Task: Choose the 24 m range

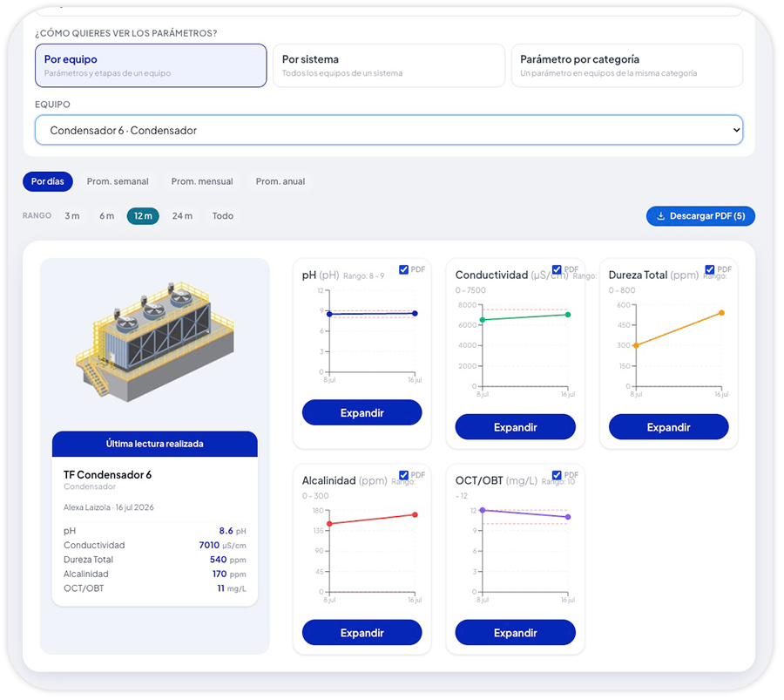Action: (x=182, y=216)
